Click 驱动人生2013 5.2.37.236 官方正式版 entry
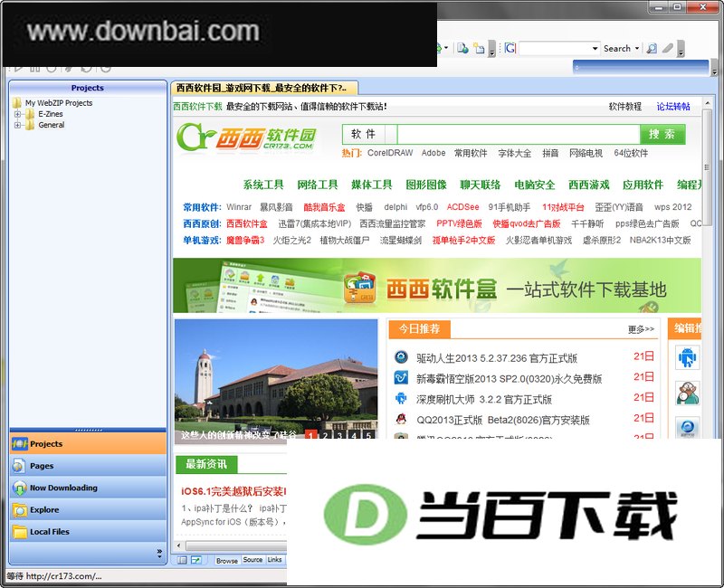The image size is (724, 588). pos(497,358)
